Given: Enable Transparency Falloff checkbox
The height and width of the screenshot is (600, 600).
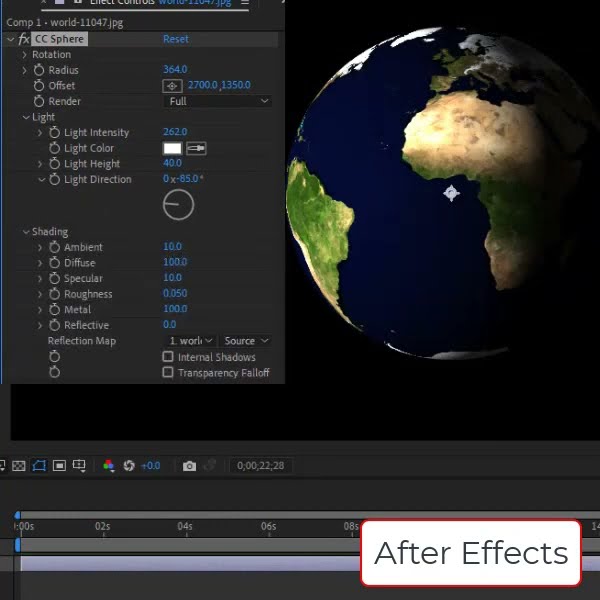Looking at the screenshot, I should click(168, 372).
